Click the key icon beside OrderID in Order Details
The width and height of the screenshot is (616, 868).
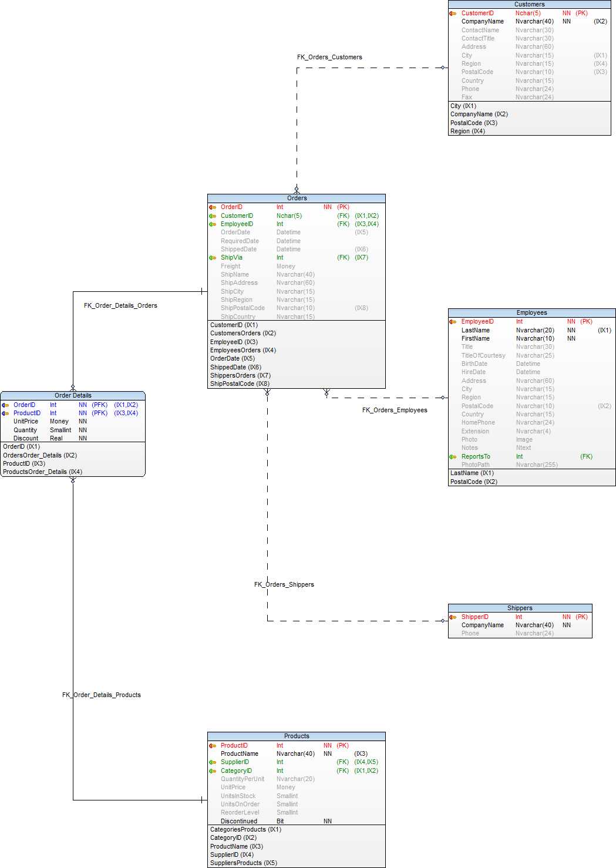6,405
